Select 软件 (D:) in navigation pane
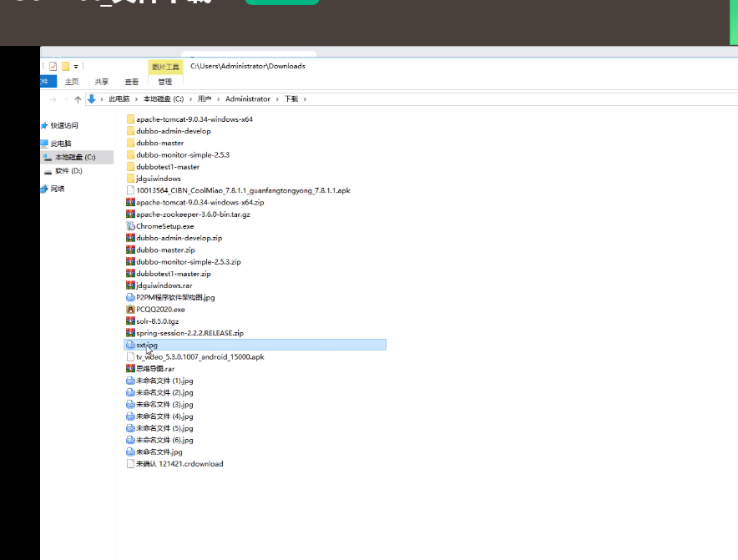The image size is (738, 560). click(68, 171)
